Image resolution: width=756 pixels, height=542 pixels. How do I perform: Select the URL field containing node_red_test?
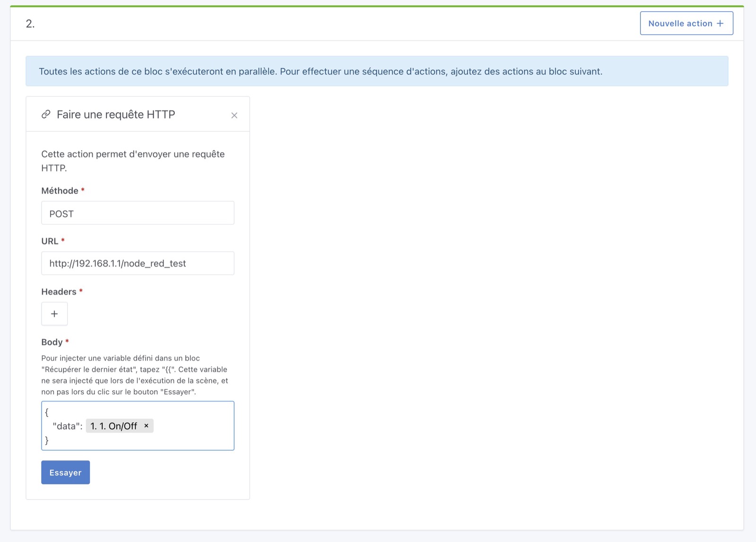(x=137, y=263)
